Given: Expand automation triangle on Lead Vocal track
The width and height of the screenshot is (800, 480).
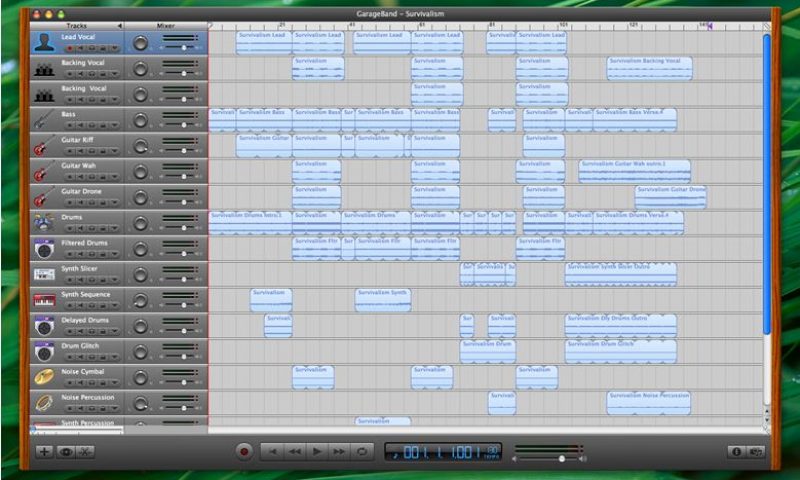Looking at the screenshot, I should click(114, 48).
